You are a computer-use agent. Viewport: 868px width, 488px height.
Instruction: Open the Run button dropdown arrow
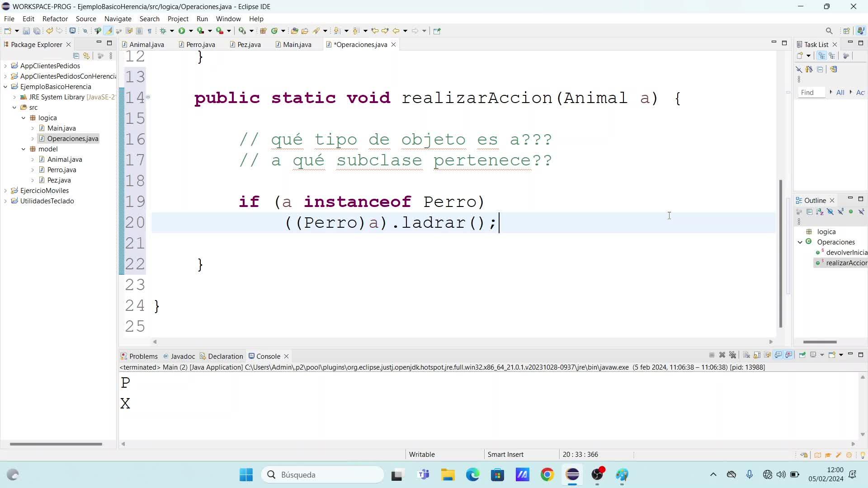coord(191,31)
